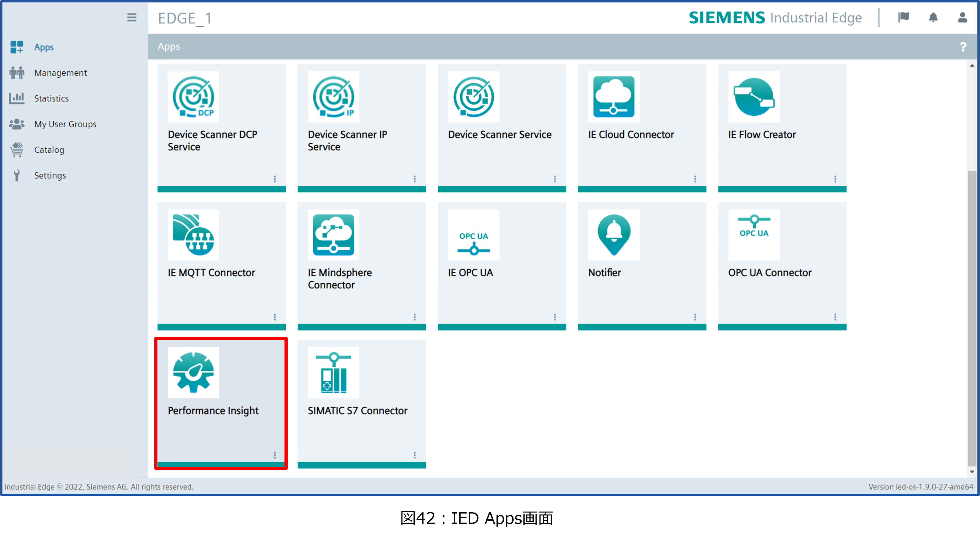Click the IE Flow Creator icon

tap(754, 97)
